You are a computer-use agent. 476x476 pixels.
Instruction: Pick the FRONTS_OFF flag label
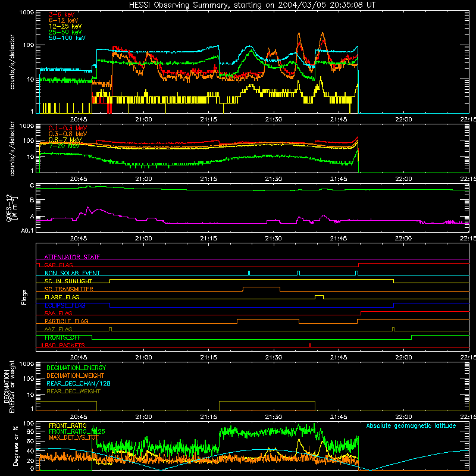[x=62, y=337]
